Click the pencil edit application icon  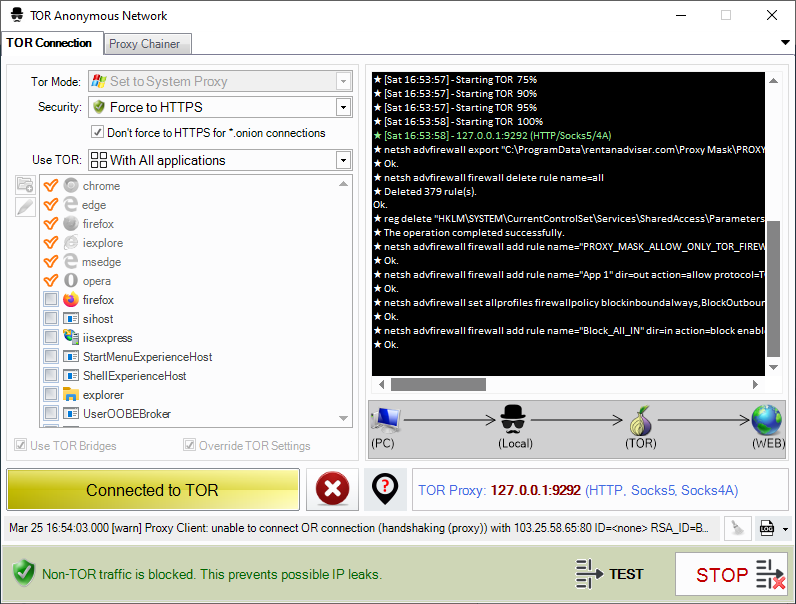[x=25, y=207]
